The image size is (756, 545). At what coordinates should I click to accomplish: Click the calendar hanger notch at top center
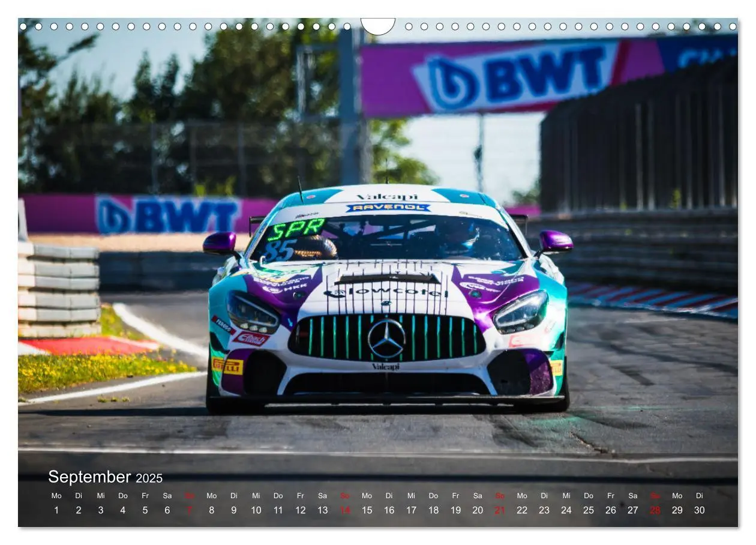pos(378,26)
